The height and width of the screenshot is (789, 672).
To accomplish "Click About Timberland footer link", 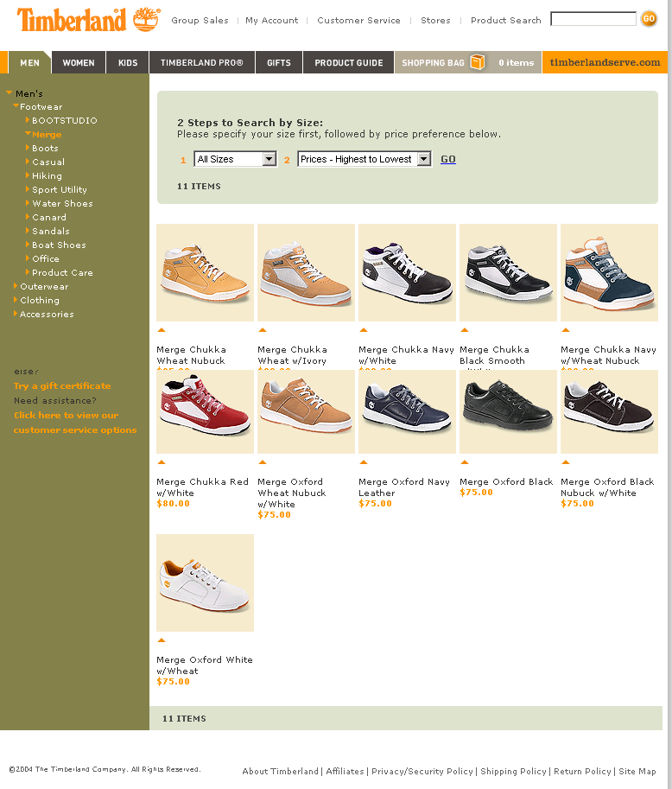I will pyautogui.click(x=280, y=771).
